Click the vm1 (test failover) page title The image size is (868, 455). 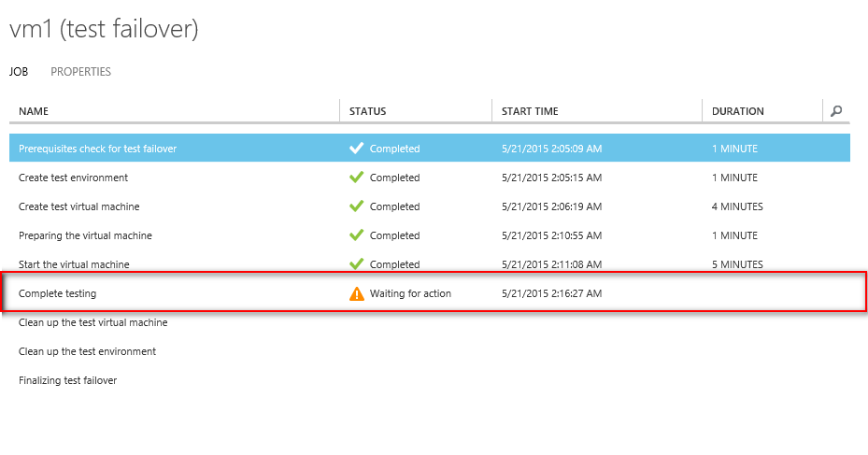[x=104, y=29]
